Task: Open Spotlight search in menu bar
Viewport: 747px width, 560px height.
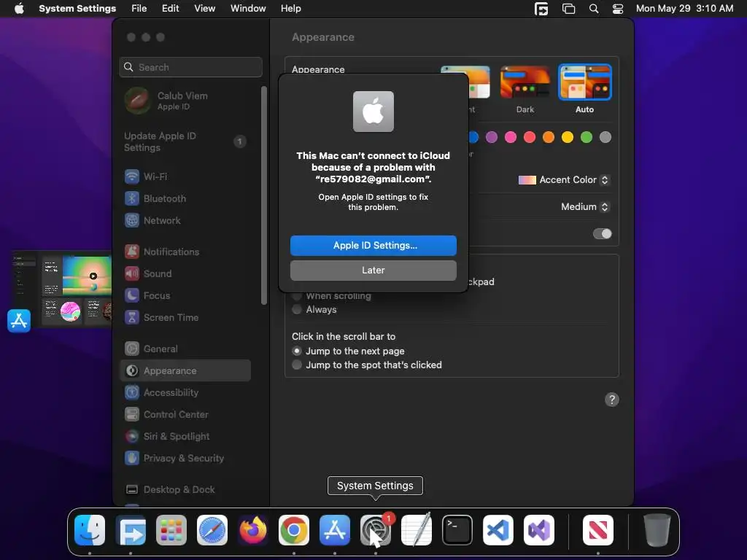Action: [x=594, y=9]
